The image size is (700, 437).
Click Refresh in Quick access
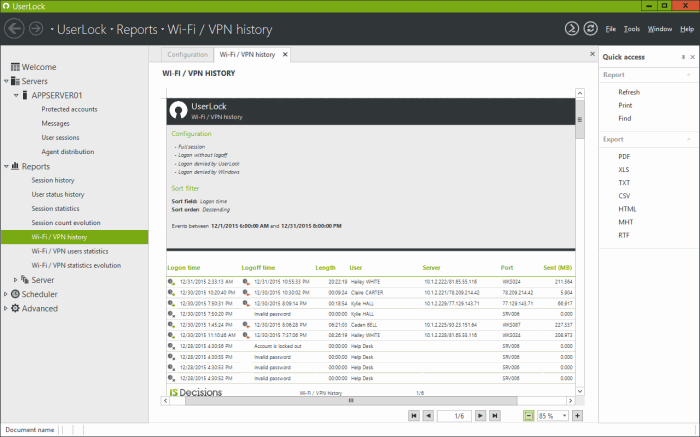pos(629,92)
